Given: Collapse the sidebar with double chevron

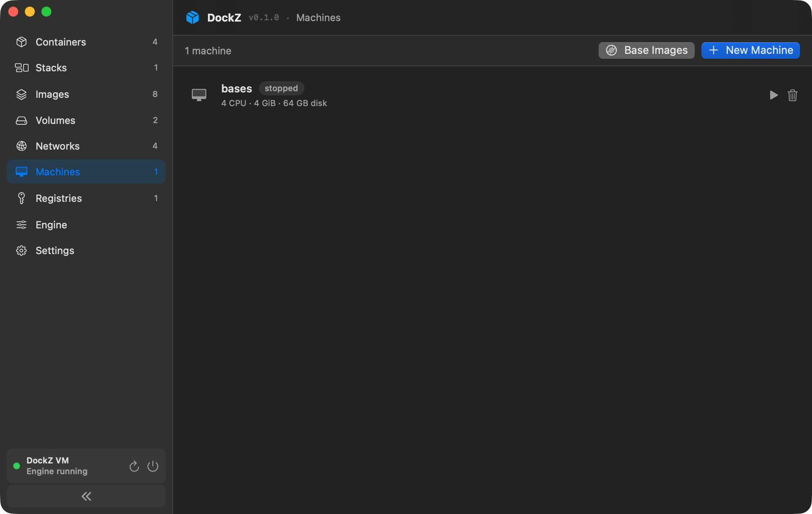Looking at the screenshot, I should tap(86, 496).
